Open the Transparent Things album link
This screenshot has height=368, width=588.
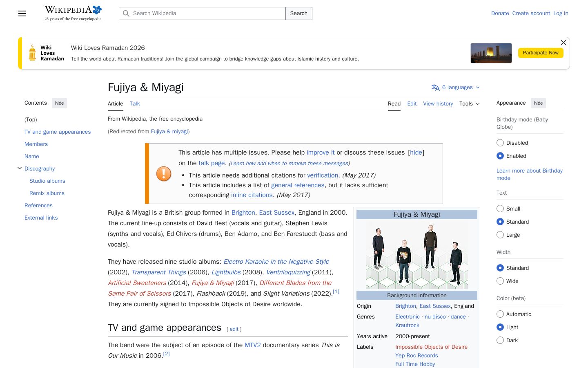click(x=158, y=272)
